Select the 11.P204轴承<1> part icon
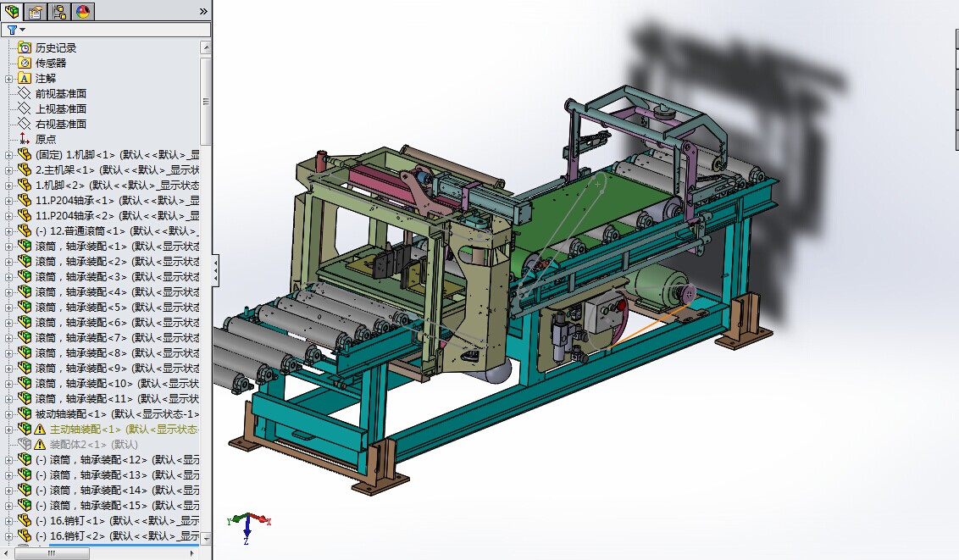This screenshot has width=959, height=560. [25, 200]
